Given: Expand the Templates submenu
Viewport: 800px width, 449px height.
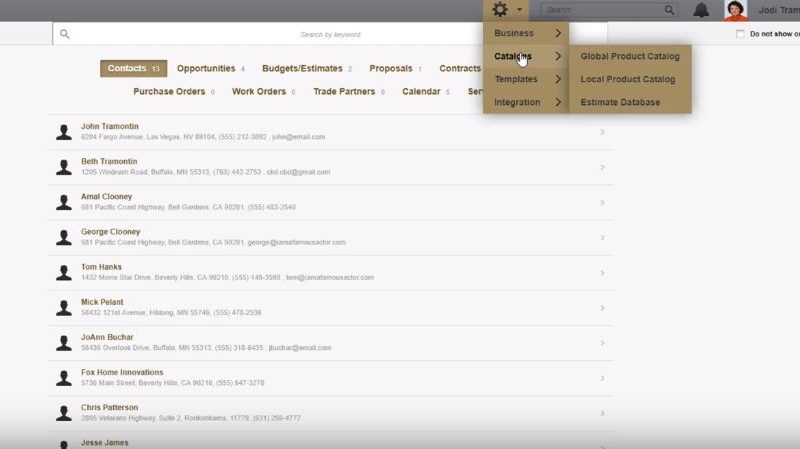Looking at the screenshot, I should (x=526, y=79).
